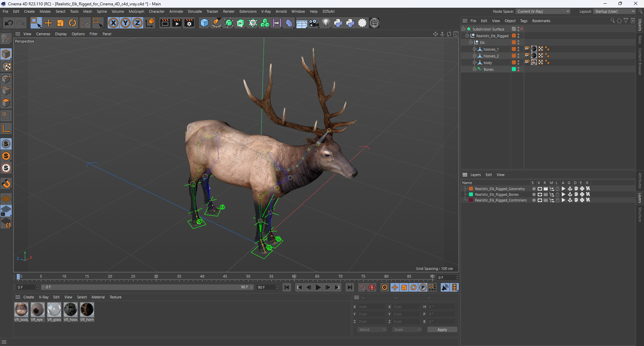Select the VR_body material thumbnail

tap(21, 309)
